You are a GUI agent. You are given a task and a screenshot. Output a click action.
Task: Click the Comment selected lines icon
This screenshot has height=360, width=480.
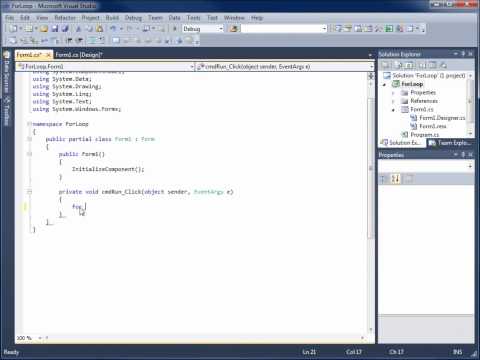pyautogui.click(x=91, y=41)
